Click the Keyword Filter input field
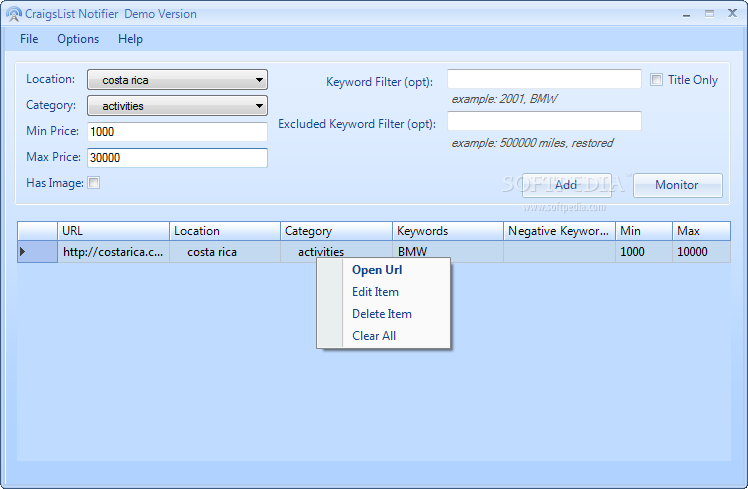This screenshot has height=489, width=748. [544, 79]
